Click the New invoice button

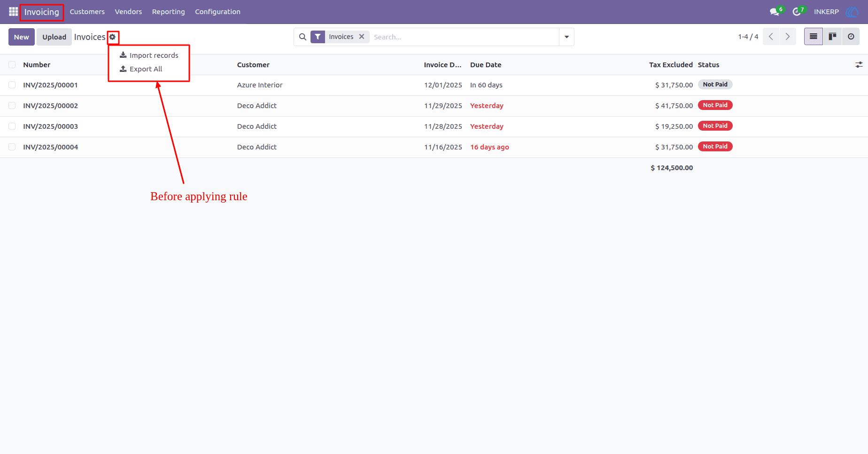tap(22, 37)
